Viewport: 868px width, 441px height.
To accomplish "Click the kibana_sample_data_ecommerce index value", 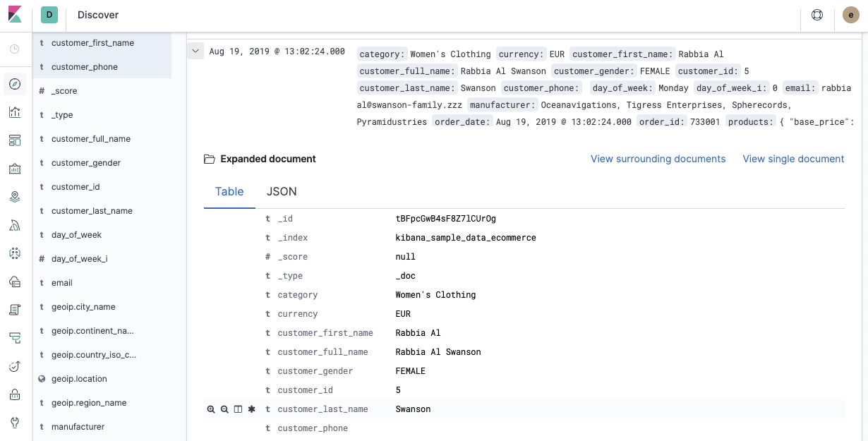I will click(466, 238).
